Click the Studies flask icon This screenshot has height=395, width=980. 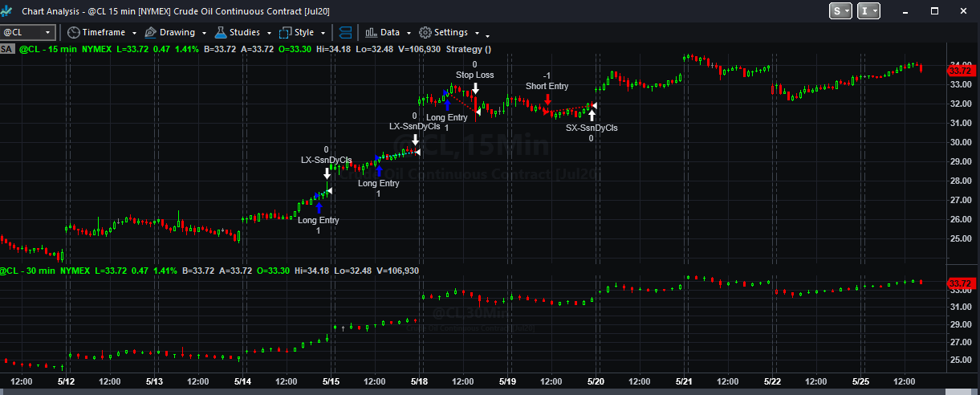click(x=220, y=33)
